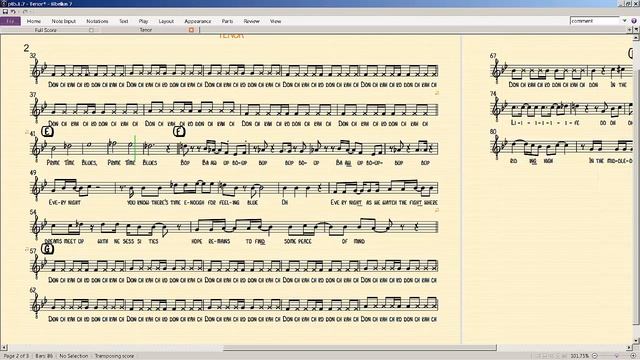Click the zoom in plus button

[633, 356]
